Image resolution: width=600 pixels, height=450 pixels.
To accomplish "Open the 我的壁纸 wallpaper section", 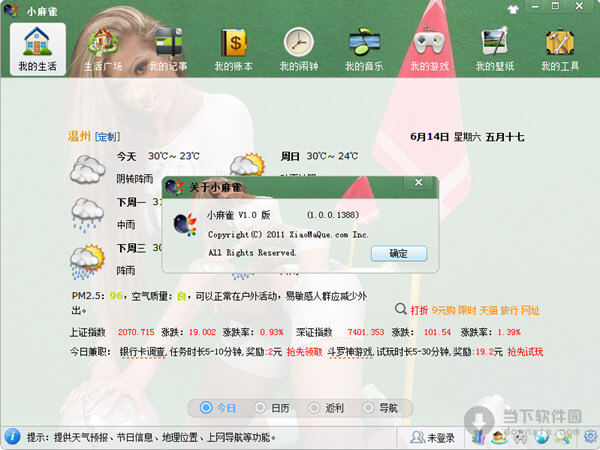I will [x=495, y=49].
